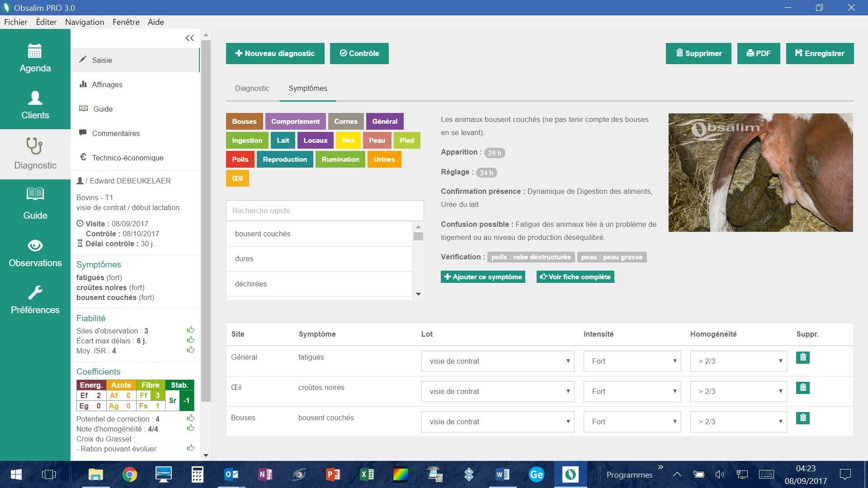Open the Fenêtre menu
Viewport: 868px width, 488px height.
[126, 22]
